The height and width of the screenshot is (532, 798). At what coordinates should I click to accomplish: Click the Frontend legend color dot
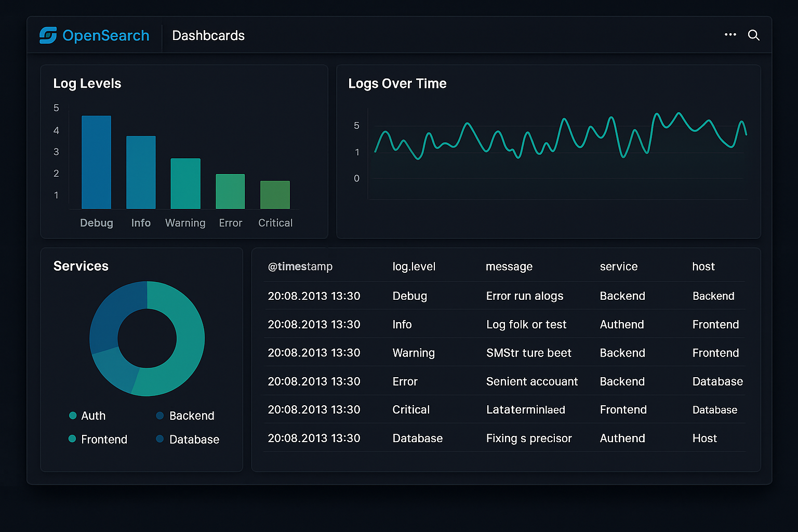pos(72,439)
